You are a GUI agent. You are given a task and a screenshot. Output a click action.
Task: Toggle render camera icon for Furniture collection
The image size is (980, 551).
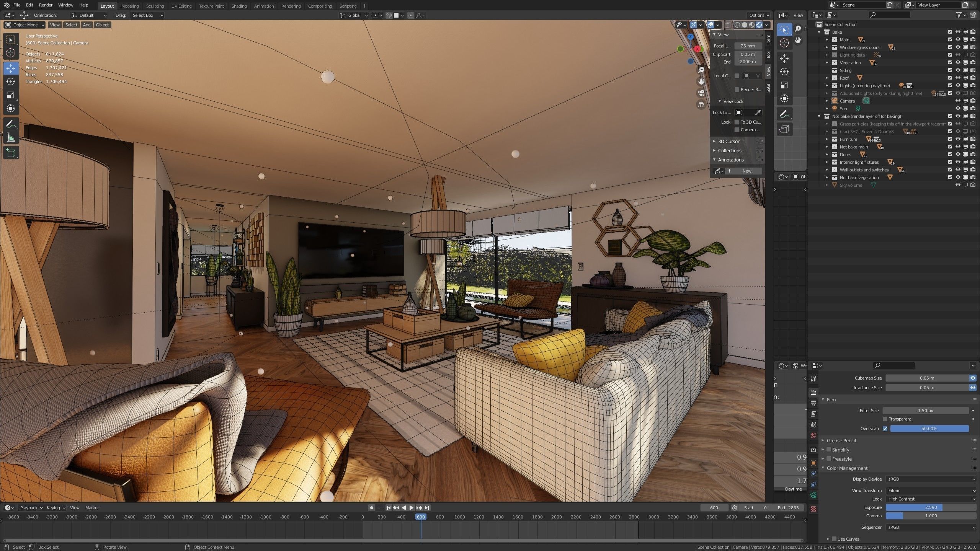coord(973,139)
